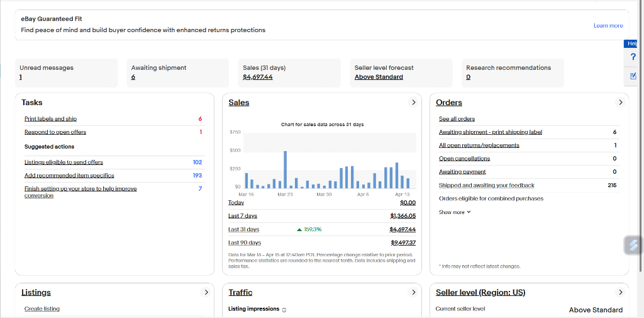Click the Last 31 days sales link

(244, 230)
